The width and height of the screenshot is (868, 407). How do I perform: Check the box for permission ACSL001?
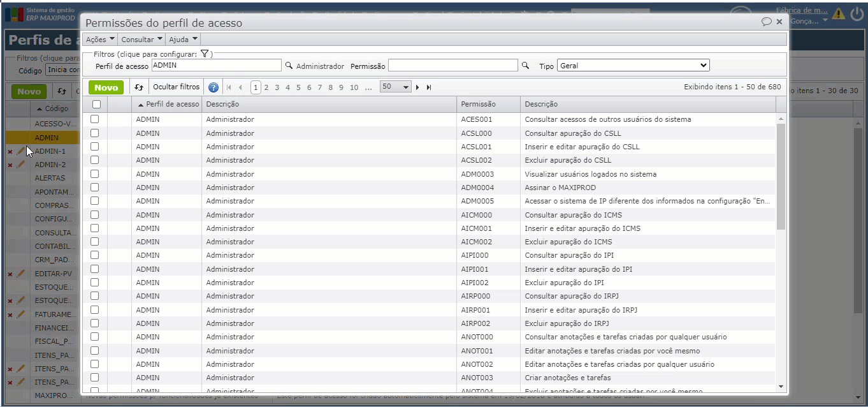[95, 146]
